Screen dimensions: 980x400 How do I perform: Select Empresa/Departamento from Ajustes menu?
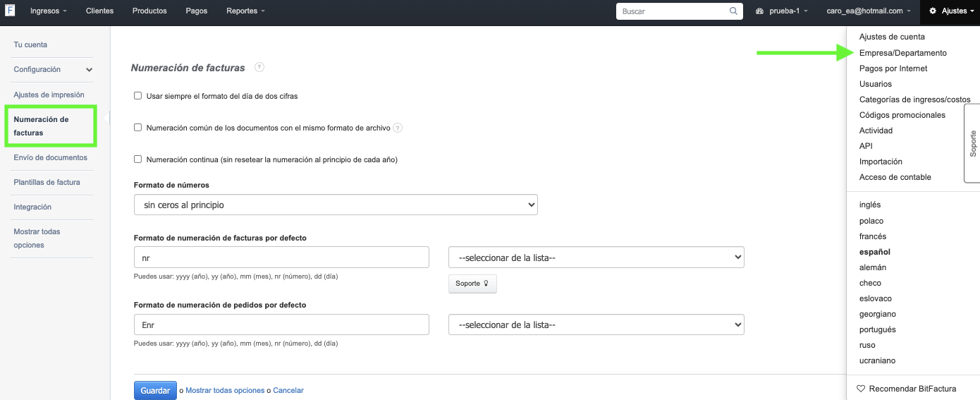(902, 53)
